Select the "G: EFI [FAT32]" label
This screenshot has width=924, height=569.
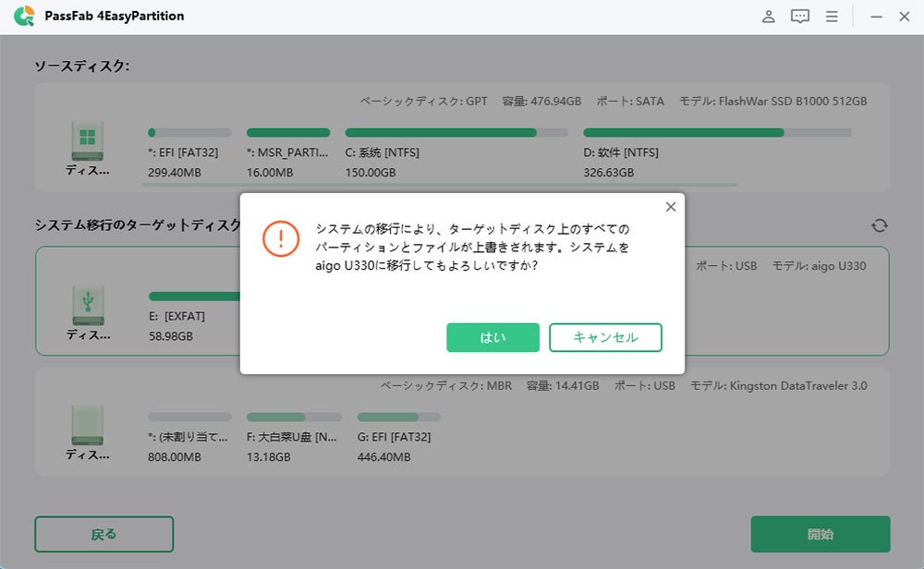pyautogui.click(x=394, y=437)
